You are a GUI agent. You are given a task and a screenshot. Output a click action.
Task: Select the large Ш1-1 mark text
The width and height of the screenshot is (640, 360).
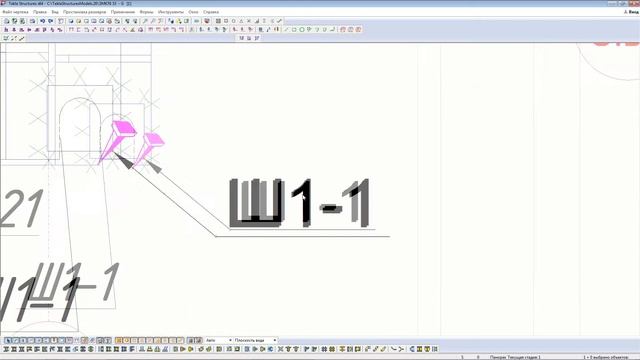(300, 203)
